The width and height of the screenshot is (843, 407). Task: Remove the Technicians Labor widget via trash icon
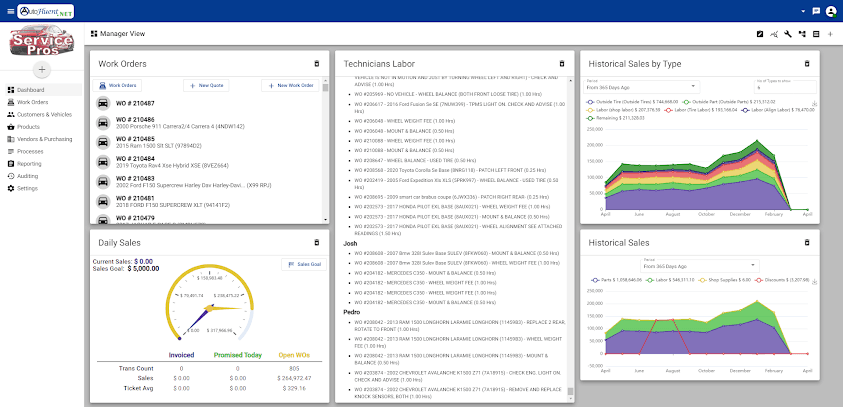click(x=562, y=63)
